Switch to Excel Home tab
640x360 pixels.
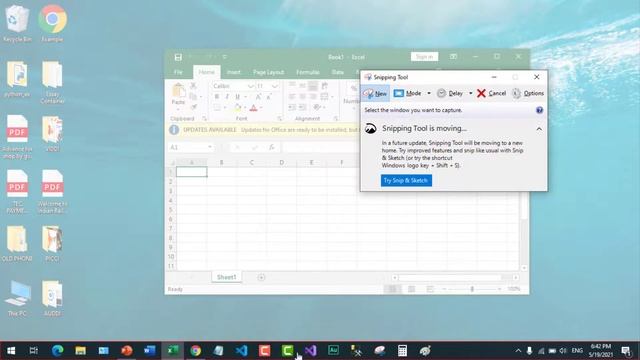(207, 72)
